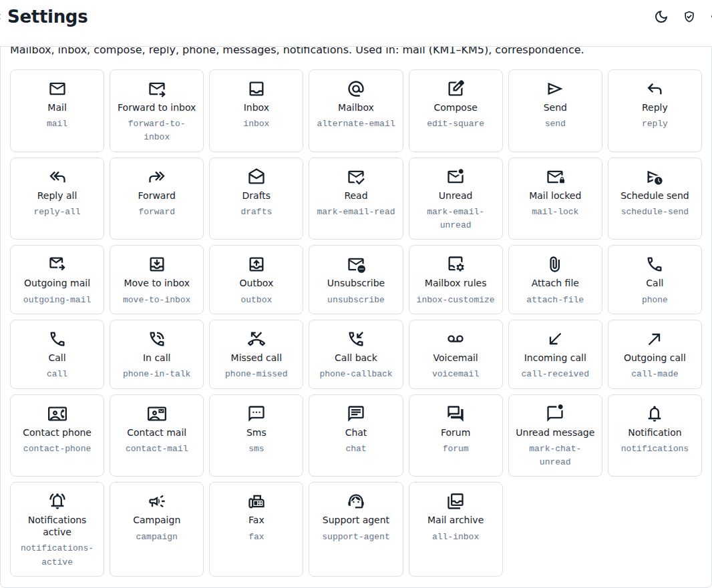Pick the Voicemail icon
This screenshot has height=588, width=712.
coord(456,339)
